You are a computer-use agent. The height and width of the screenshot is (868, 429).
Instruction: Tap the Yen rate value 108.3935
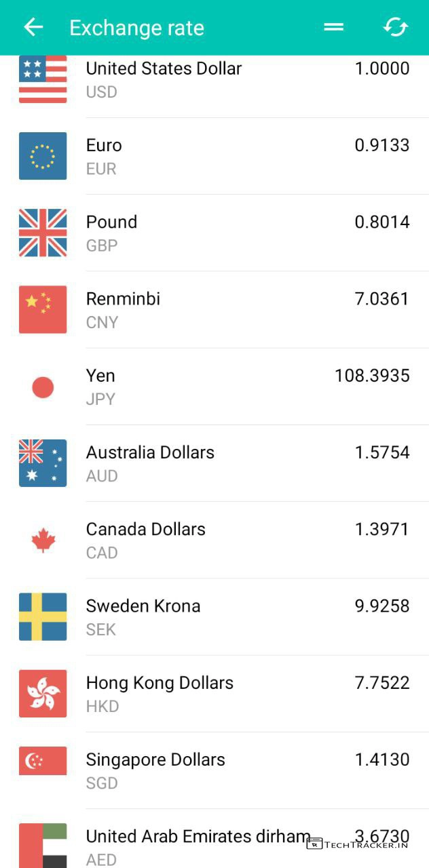coord(372,376)
